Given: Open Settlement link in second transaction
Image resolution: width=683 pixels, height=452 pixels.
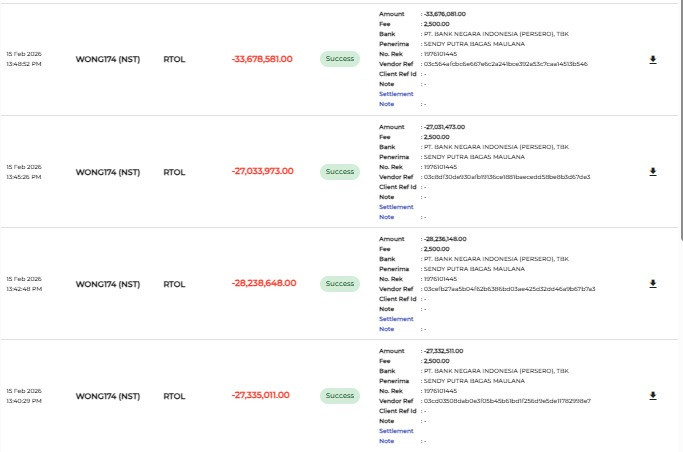Looking at the screenshot, I should tap(396, 207).
